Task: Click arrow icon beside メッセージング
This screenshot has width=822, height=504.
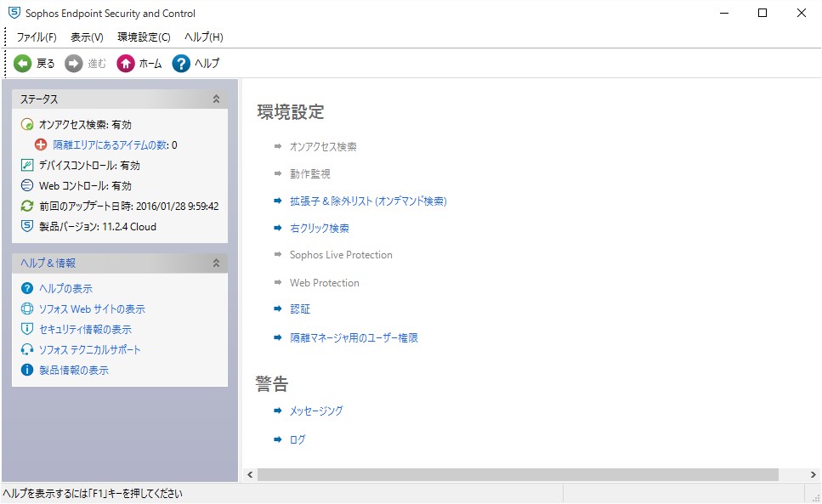Action: point(278,411)
